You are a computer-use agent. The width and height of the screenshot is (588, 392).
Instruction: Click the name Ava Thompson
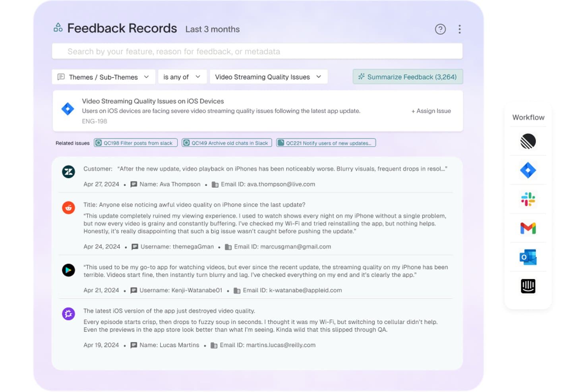click(180, 184)
